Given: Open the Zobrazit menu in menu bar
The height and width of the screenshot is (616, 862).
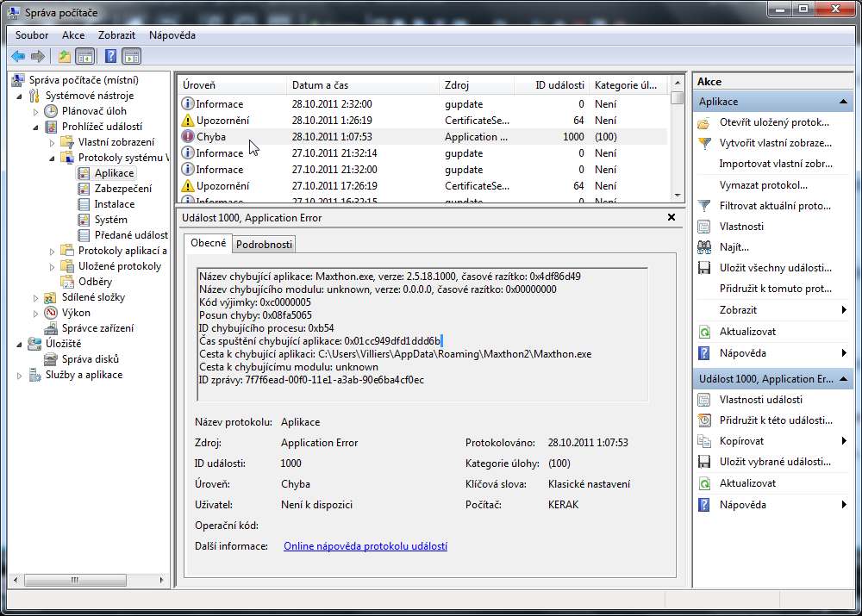Looking at the screenshot, I should (116, 35).
